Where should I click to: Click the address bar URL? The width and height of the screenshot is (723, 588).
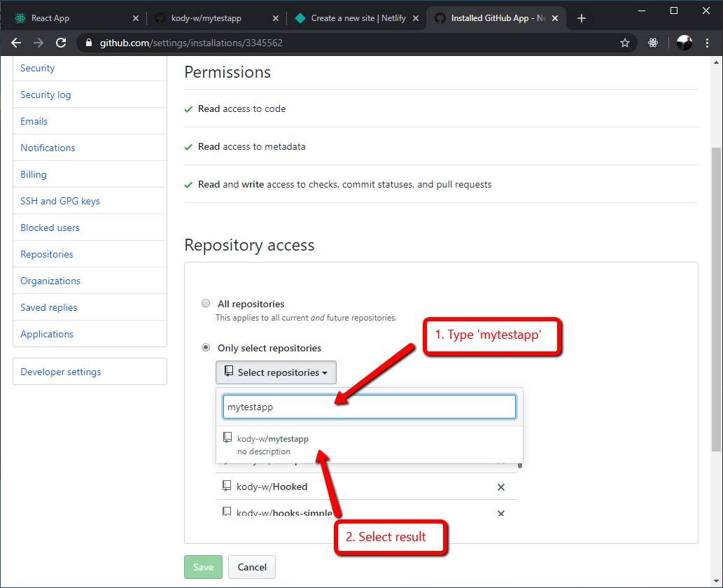click(191, 43)
